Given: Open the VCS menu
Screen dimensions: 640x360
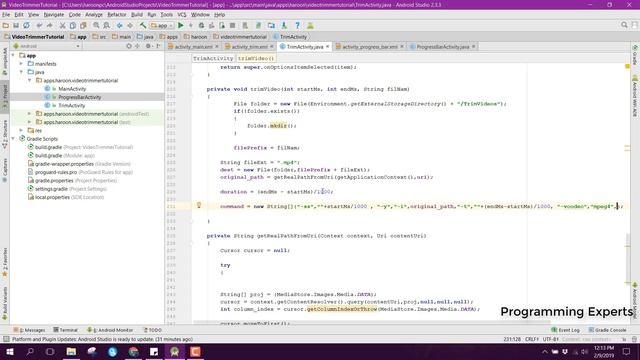Looking at the screenshot, I should tap(182, 15).
